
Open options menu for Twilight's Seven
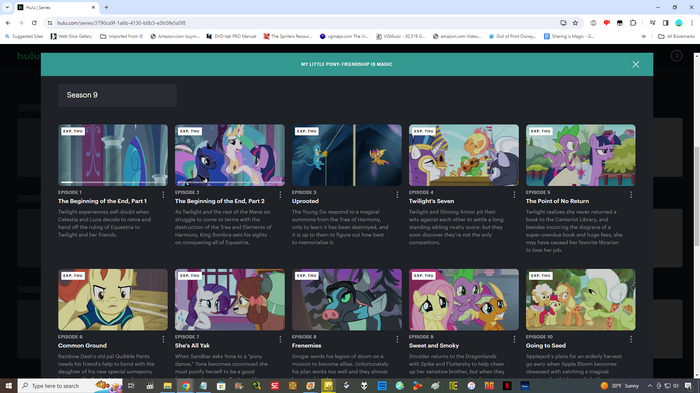514,195
